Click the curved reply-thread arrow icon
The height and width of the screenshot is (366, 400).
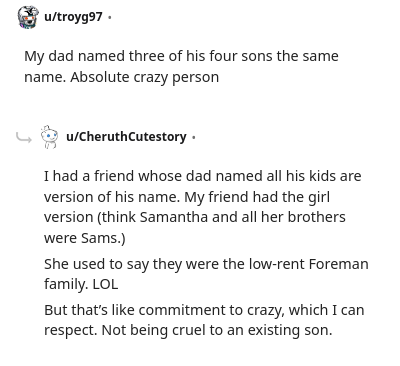tap(24, 137)
